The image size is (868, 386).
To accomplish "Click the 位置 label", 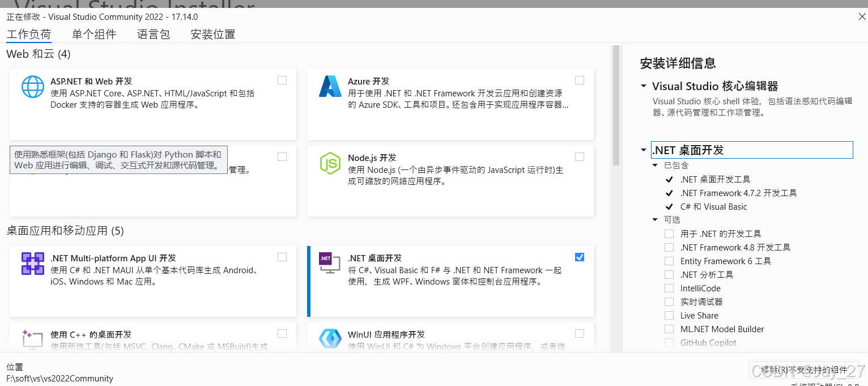I will [x=15, y=367].
